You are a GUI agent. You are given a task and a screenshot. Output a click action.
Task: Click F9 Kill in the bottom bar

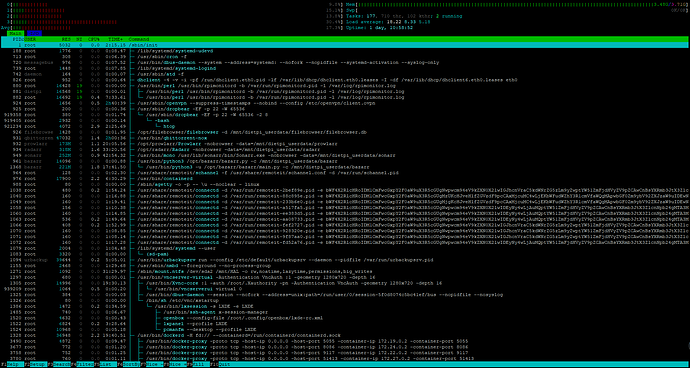coord(202,364)
